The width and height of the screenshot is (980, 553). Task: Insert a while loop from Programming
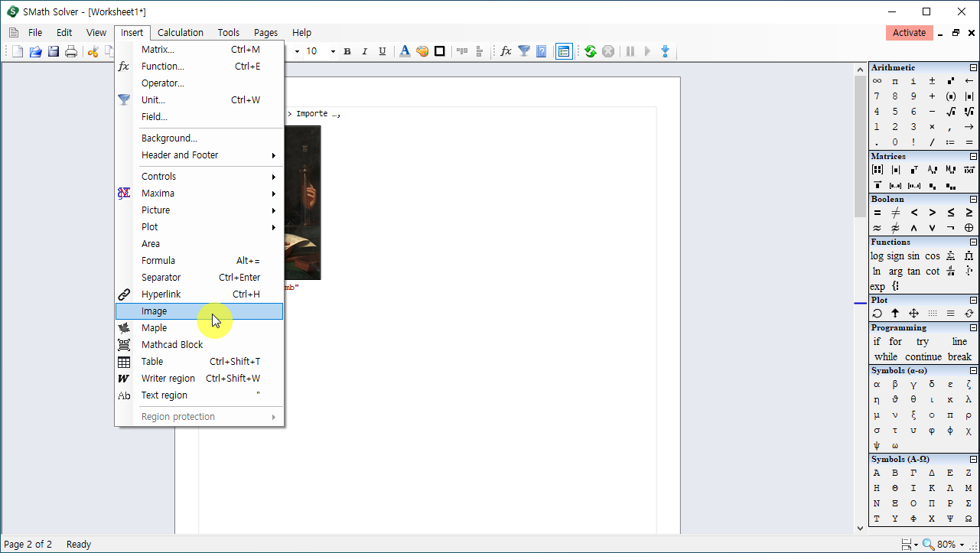[886, 357]
